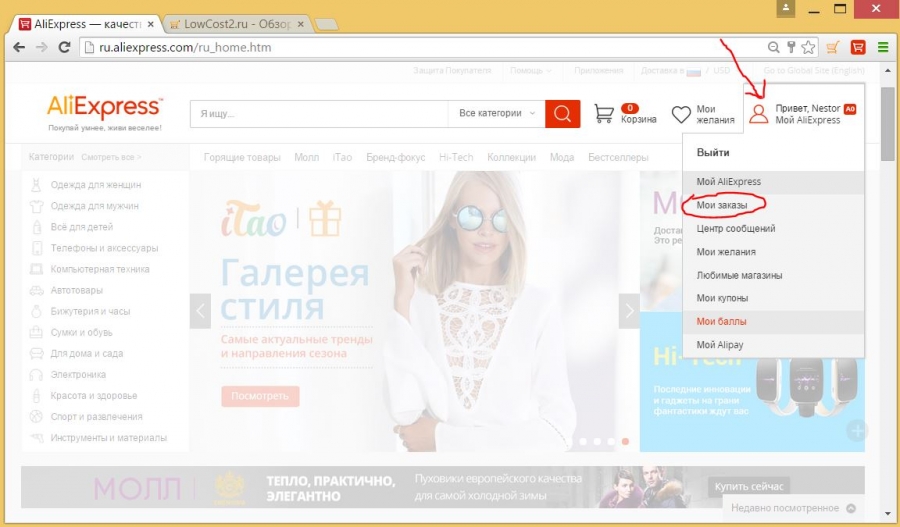Click the bag icon for Сумки и обувь
Screen dimensions: 900x527
(36, 332)
